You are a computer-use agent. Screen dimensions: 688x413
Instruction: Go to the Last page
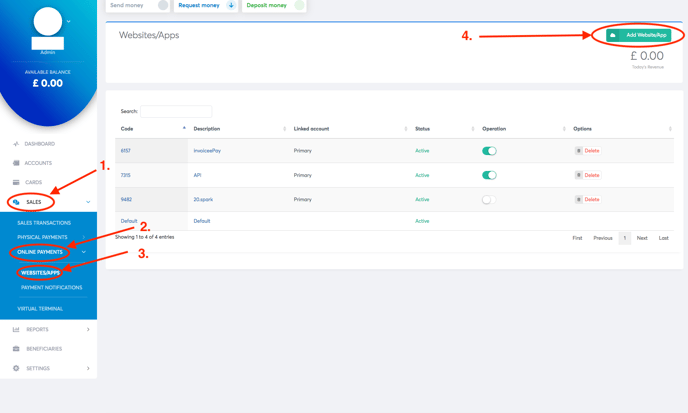pyautogui.click(x=663, y=238)
